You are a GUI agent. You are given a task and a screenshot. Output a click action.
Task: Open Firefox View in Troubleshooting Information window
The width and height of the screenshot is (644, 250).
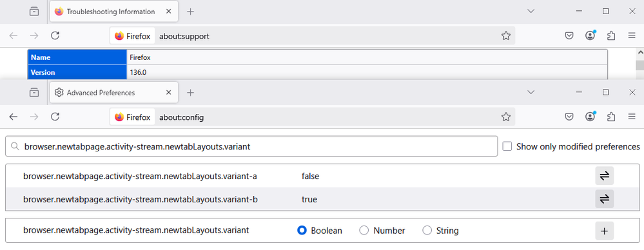coord(34,12)
